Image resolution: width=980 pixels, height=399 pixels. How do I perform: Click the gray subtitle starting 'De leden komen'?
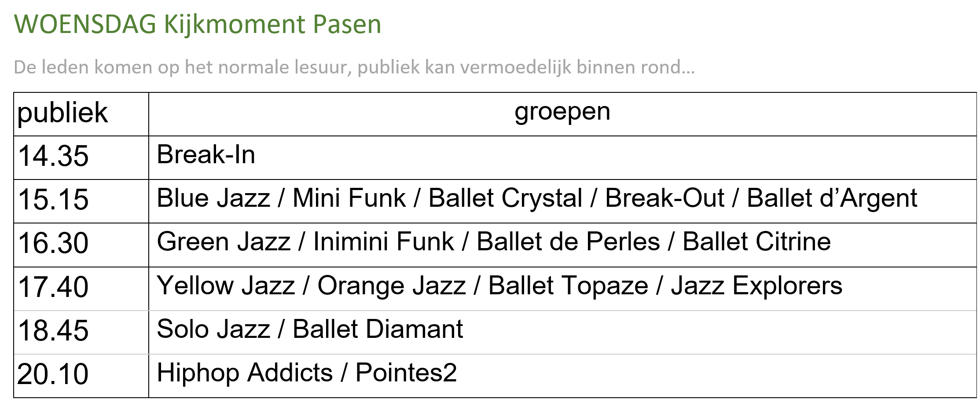354,67
